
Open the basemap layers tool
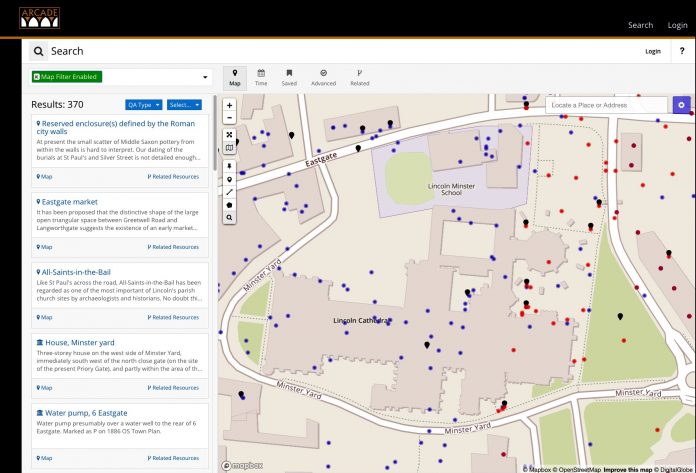point(230,148)
